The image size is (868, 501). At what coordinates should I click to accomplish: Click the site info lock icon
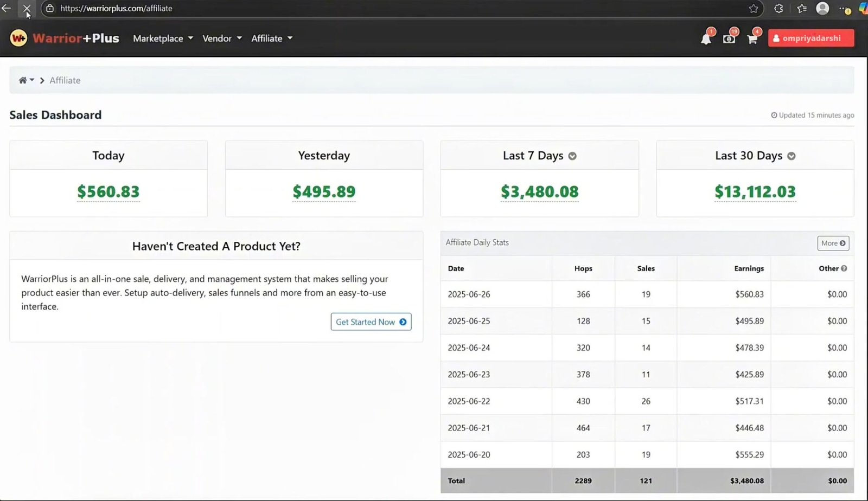pyautogui.click(x=50, y=8)
